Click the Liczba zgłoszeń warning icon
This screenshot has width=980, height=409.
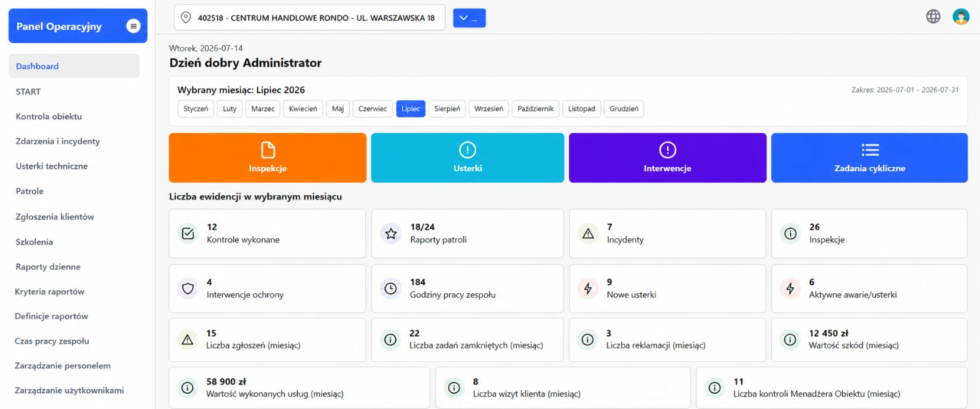point(187,340)
